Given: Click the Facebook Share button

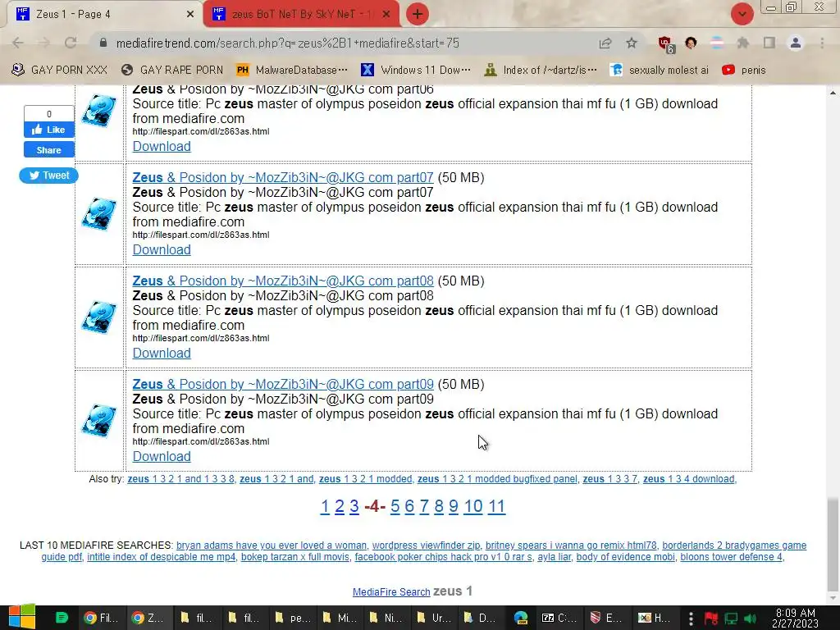Looking at the screenshot, I should [48, 150].
